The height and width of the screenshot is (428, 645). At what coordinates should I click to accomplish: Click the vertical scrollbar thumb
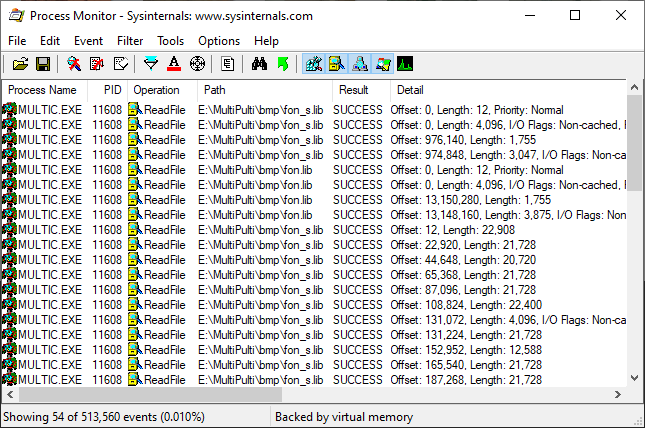click(634, 144)
